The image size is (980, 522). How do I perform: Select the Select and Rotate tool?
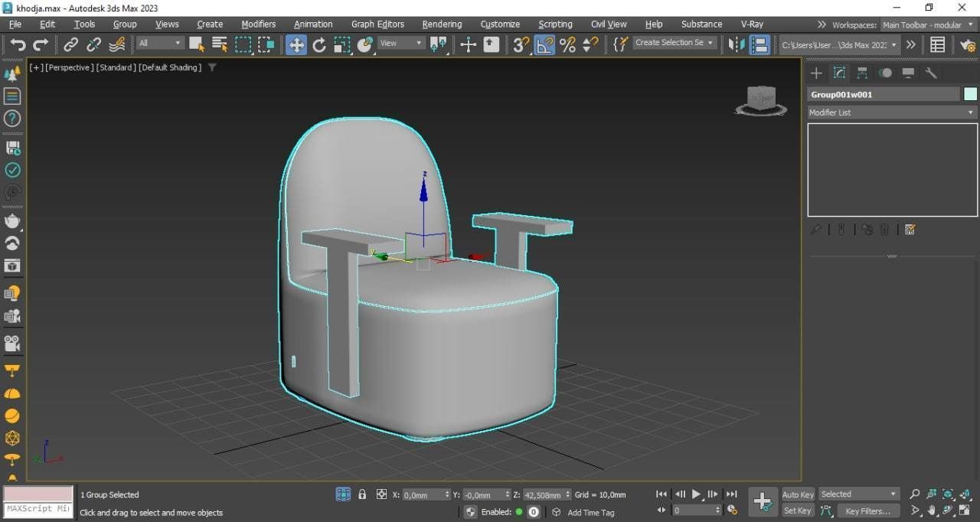319,44
